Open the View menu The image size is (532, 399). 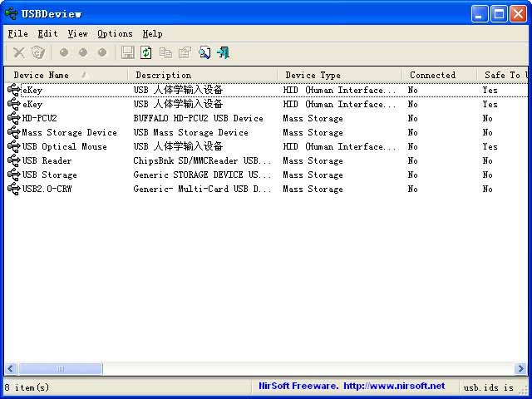[x=77, y=33]
